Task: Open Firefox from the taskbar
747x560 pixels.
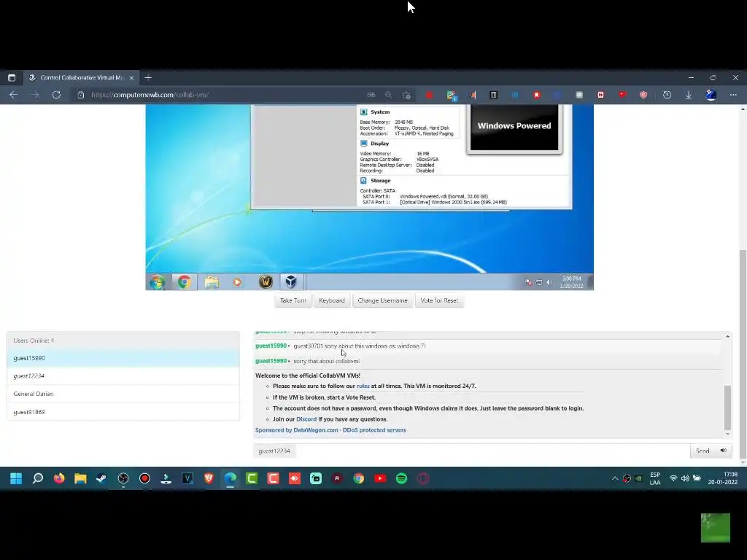Action: 59,478
